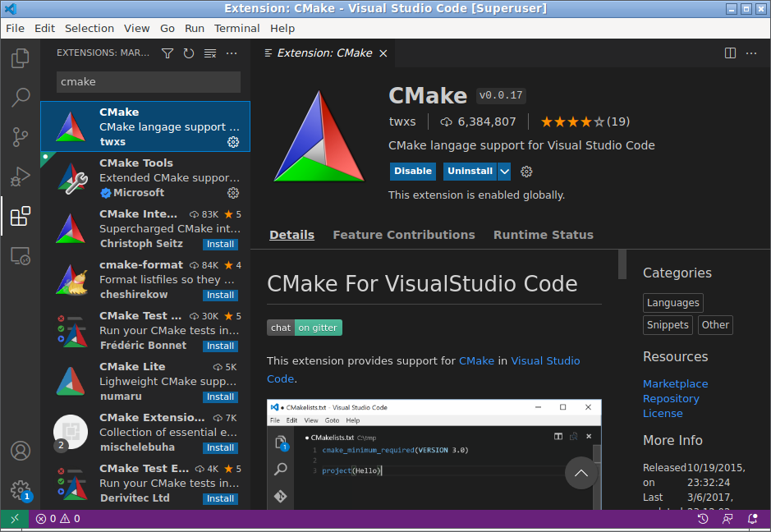Open the Edit menu
The height and width of the screenshot is (532, 771).
(x=44, y=29)
